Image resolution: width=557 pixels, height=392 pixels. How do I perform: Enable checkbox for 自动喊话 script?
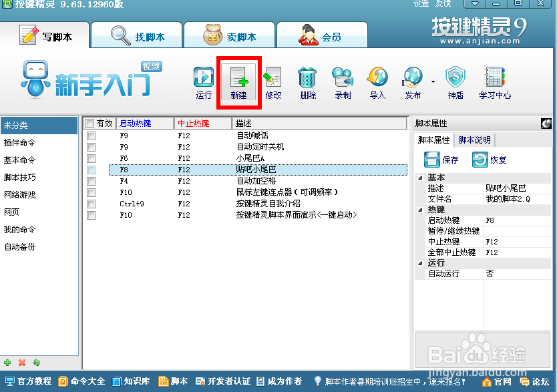(91, 136)
